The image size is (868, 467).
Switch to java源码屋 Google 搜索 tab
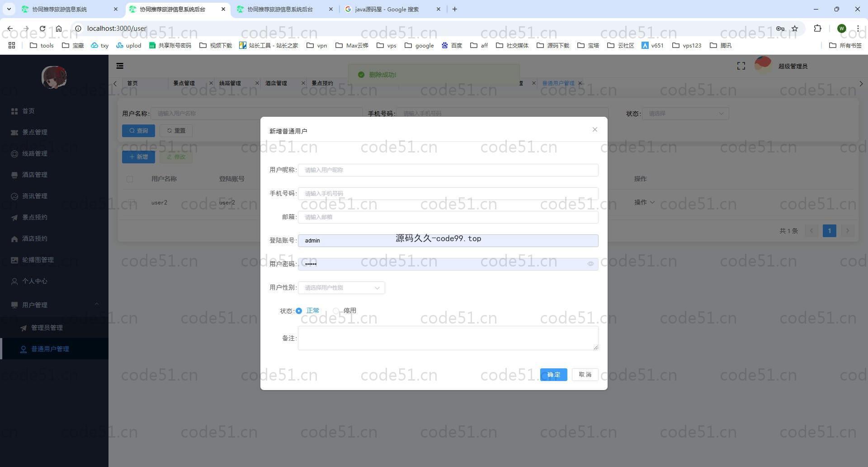[x=392, y=9]
